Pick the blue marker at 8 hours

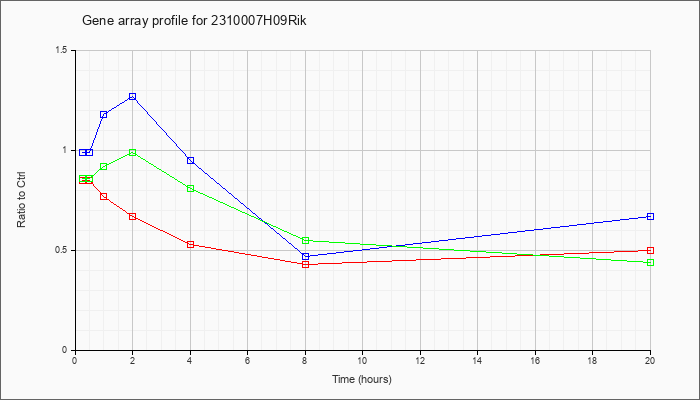click(305, 256)
